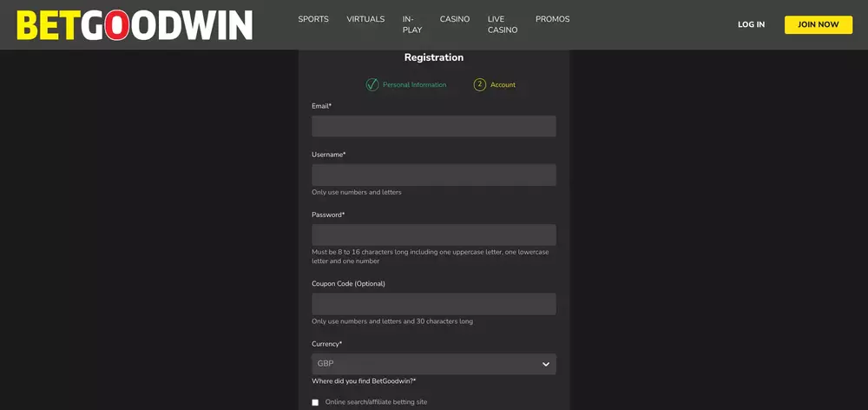Select the Account step label

(x=503, y=85)
